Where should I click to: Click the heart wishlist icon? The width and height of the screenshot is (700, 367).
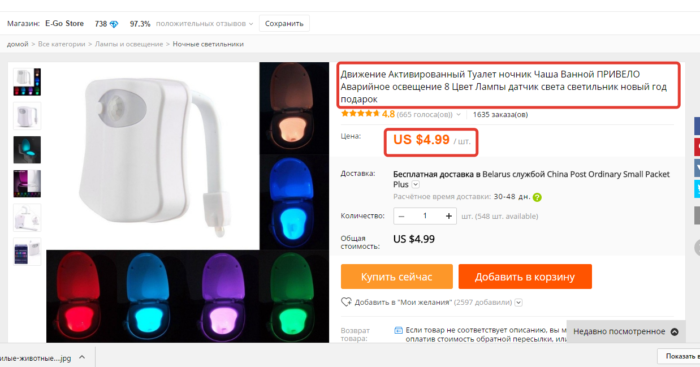(346, 302)
